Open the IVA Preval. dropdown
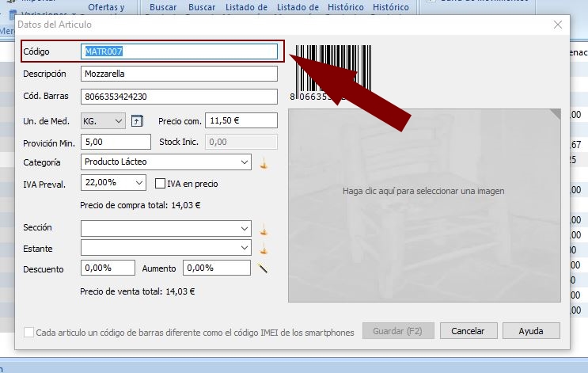 [113, 183]
